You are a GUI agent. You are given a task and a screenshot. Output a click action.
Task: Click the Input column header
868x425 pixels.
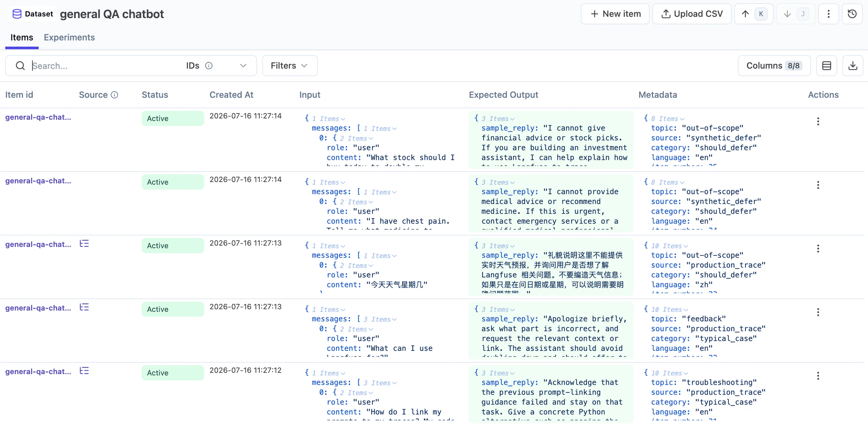tap(310, 95)
